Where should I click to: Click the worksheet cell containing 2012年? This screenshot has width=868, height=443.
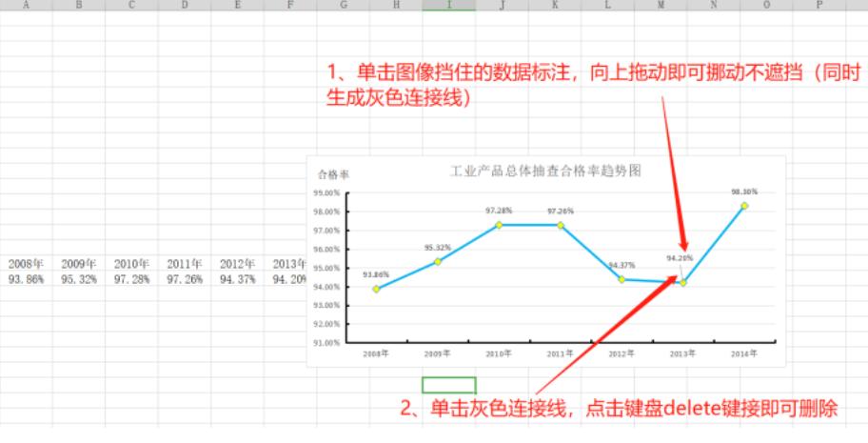pos(238,264)
